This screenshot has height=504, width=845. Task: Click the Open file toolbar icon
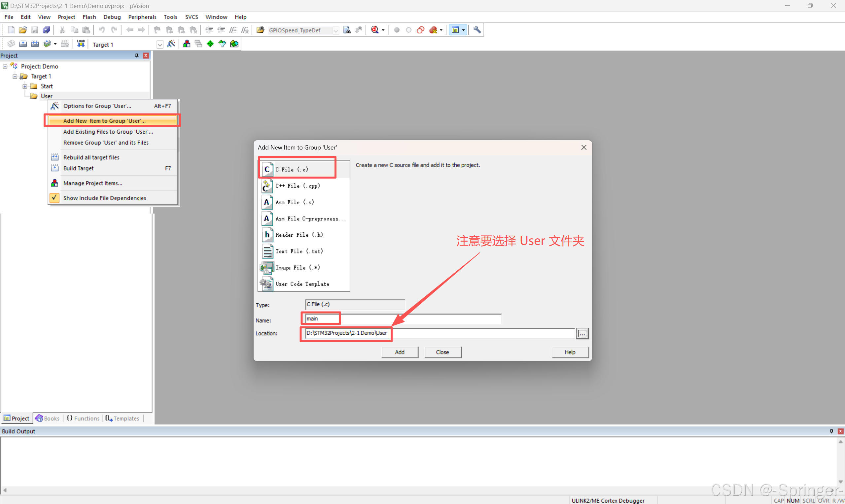(x=23, y=30)
